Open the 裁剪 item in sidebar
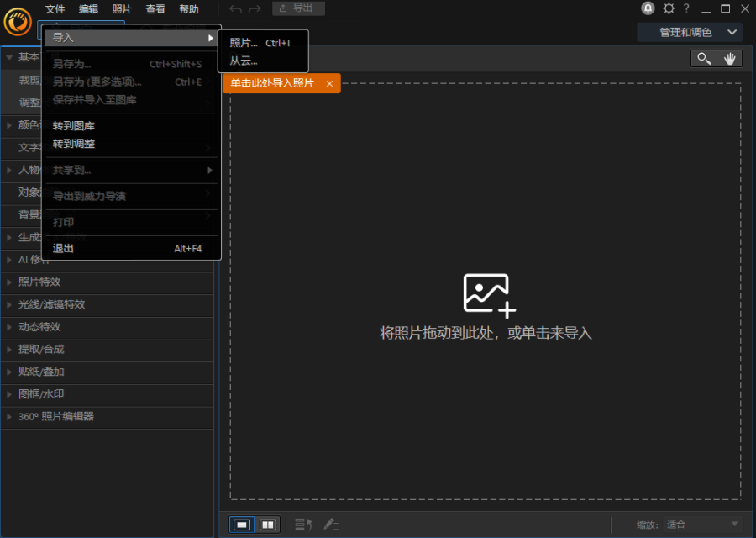The height and width of the screenshot is (538, 756). point(30,81)
